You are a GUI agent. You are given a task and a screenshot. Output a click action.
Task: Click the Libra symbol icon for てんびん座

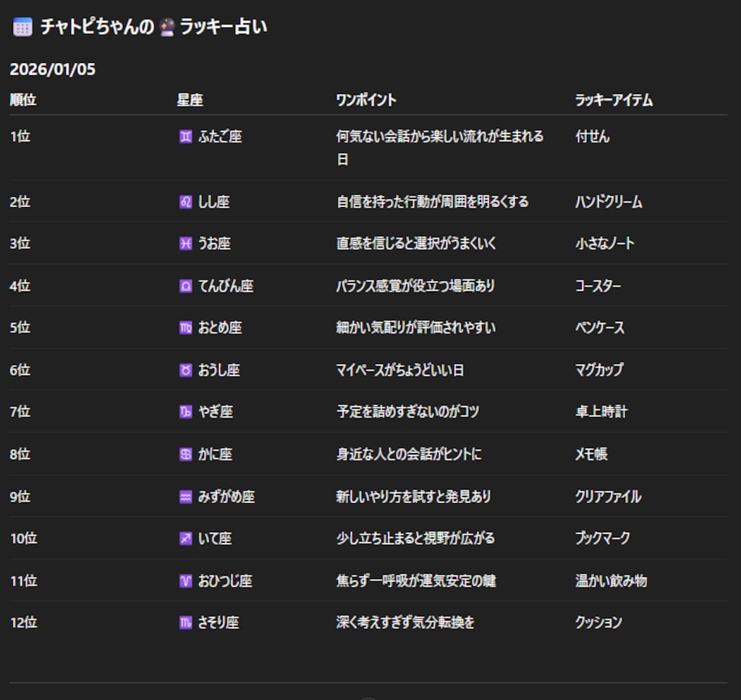186,286
